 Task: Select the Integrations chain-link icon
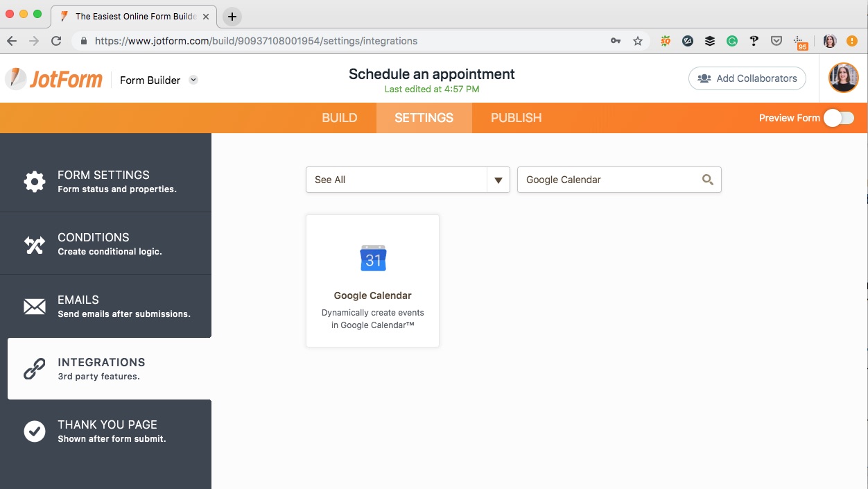click(x=35, y=369)
